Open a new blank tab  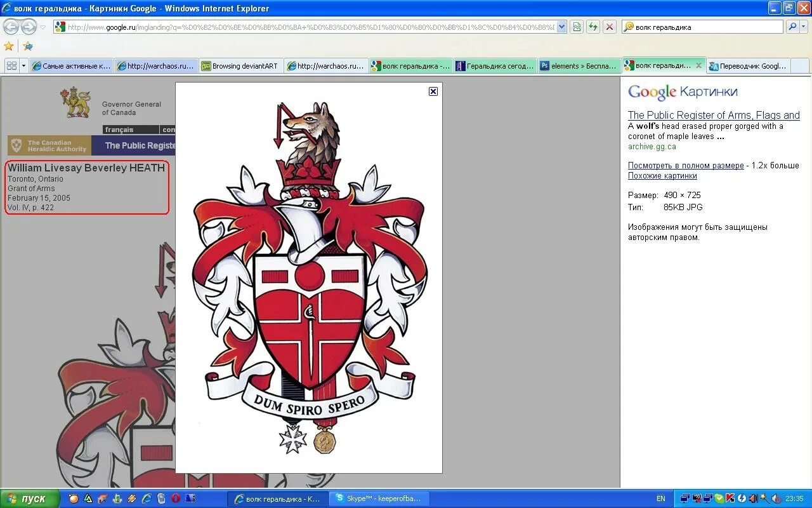coord(800,66)
